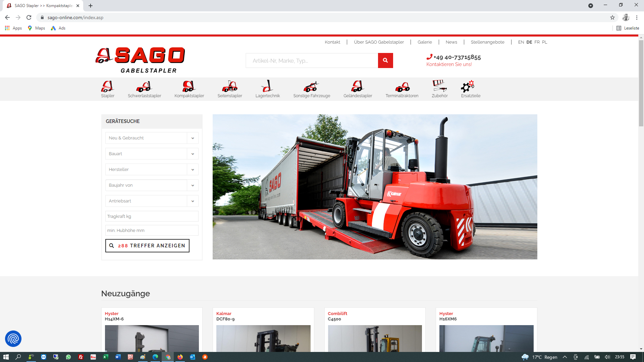Screen dimensions: 644x362
Task: Switch language to PL
Action: pos(544,42)
